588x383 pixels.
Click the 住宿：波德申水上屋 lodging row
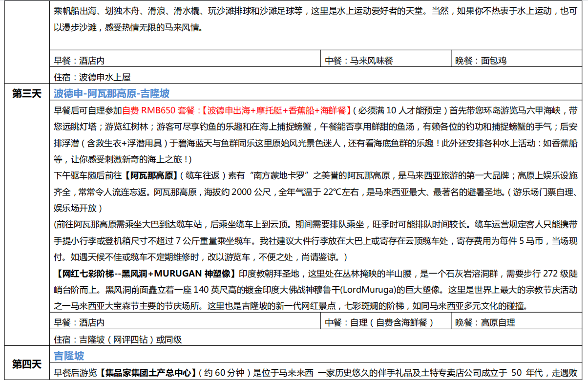[92, 77]
